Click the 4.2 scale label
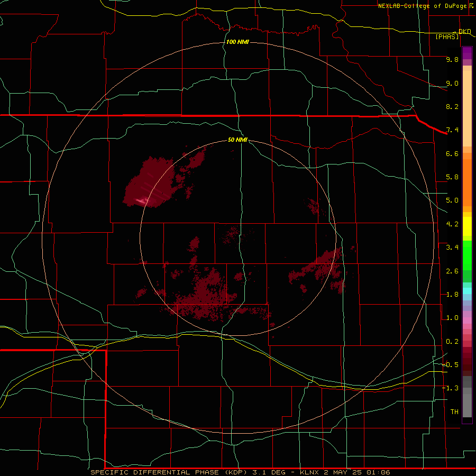Image resolution: width=476 pixels, height=476 pixels. [452, 224]
